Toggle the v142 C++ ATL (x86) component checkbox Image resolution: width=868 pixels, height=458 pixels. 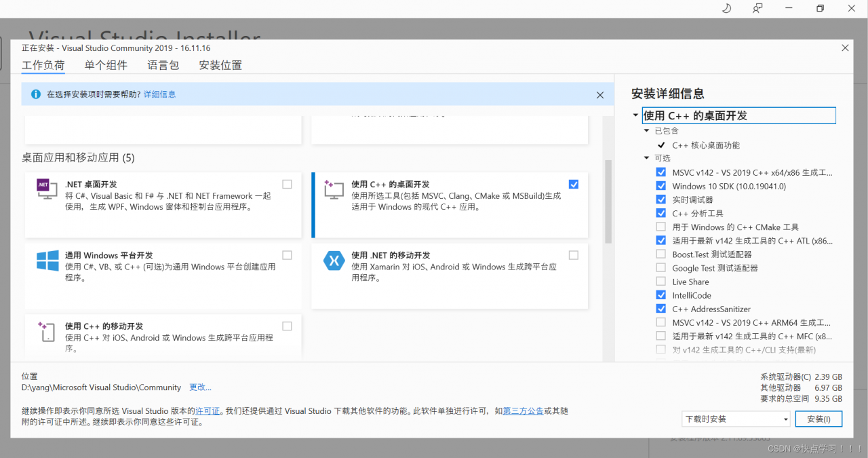pos(661,240)
